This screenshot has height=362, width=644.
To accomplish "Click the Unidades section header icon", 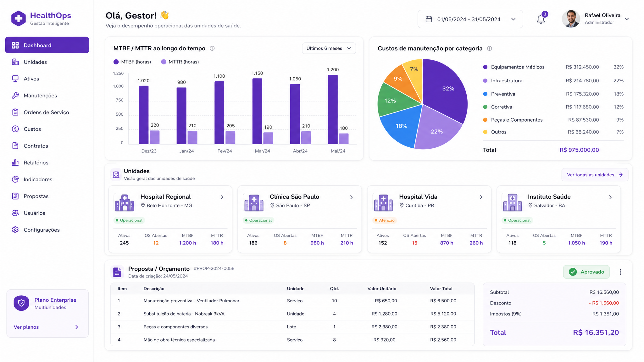I will pos(116,174).
